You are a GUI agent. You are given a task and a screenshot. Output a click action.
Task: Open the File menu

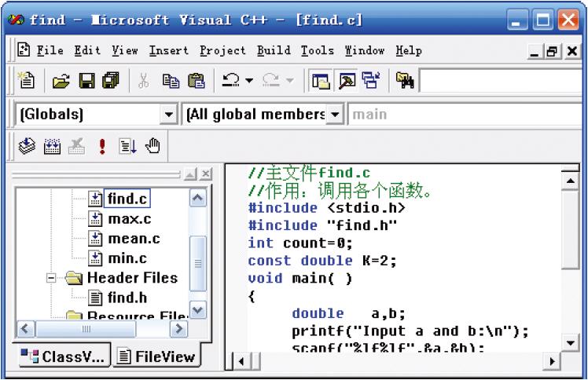(x=50, y=50)
